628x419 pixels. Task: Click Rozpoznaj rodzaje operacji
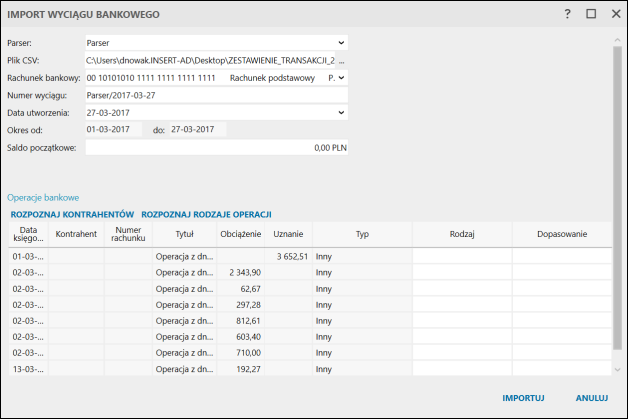pos(206,214)
